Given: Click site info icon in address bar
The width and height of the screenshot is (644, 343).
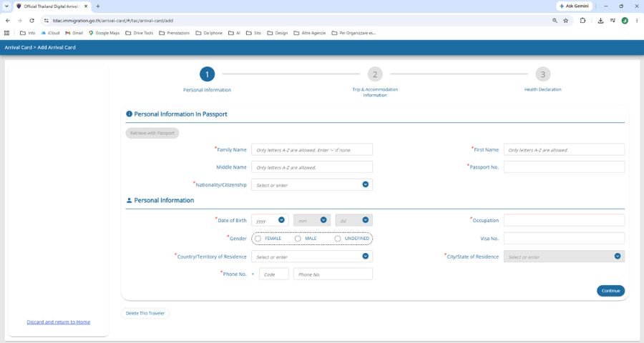Looking at the screenshot, I should point(46,21).
